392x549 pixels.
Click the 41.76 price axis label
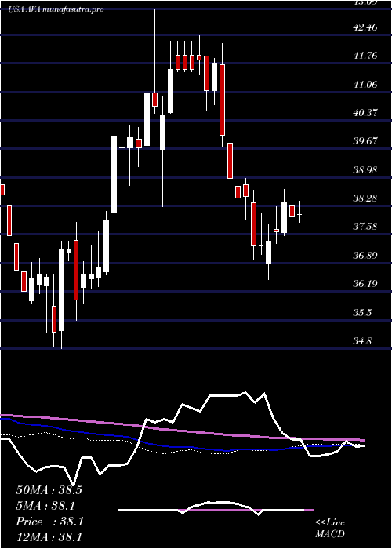(365, 56)
